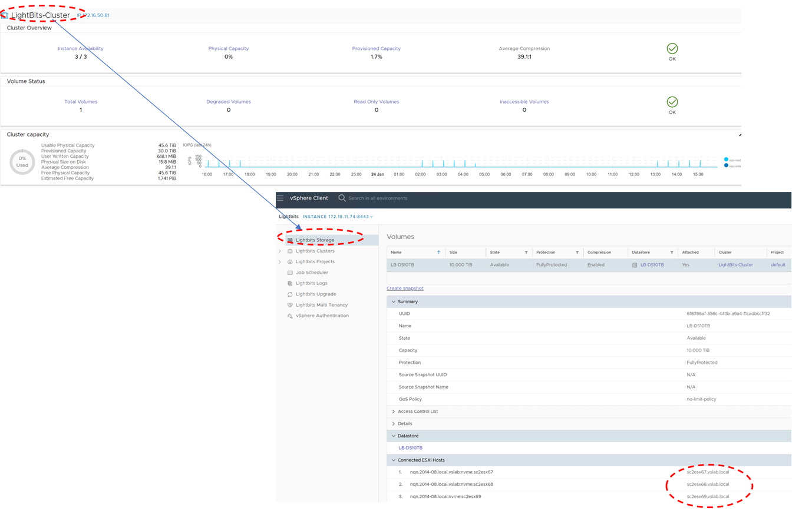Screen dimensions: 812x511
Task: Click the search magnifier icon
Action: click(x=342, y=198)
